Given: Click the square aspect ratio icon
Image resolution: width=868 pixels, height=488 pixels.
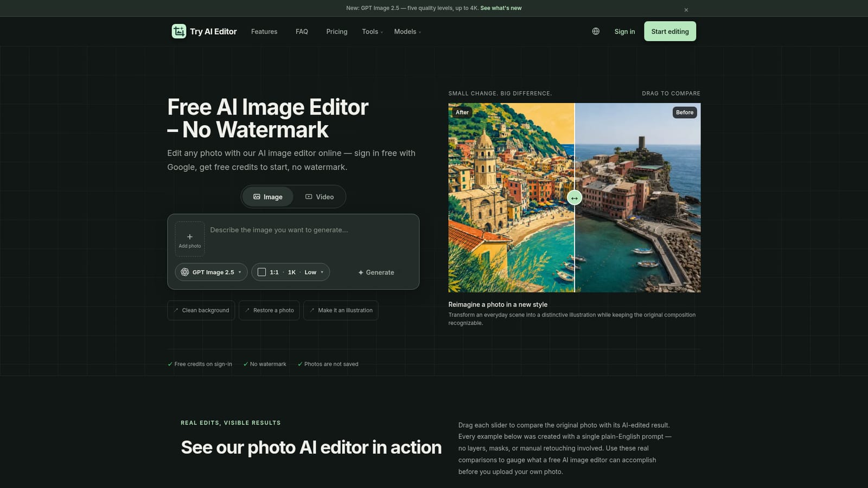Looking at the screenshot, I should tap(261, 272).
